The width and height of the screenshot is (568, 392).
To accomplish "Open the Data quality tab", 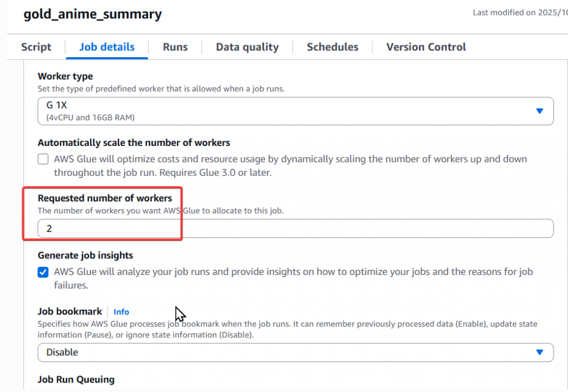I will pos(247,47).
